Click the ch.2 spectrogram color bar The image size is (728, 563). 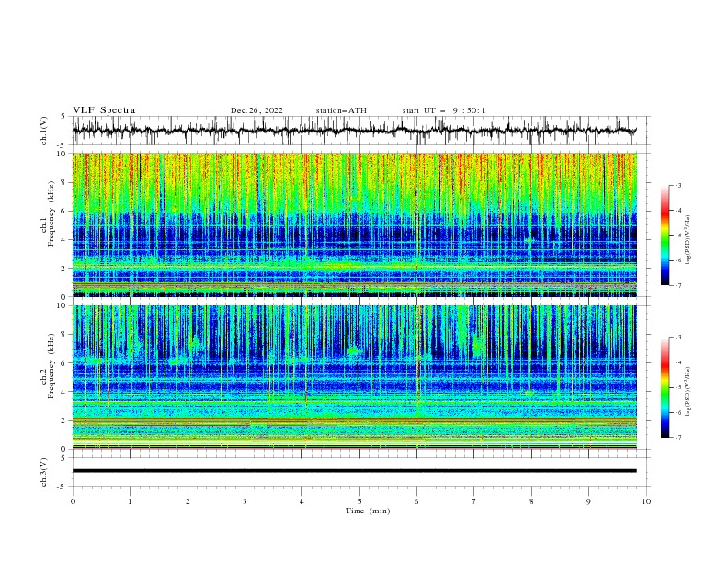click(665, 387)
